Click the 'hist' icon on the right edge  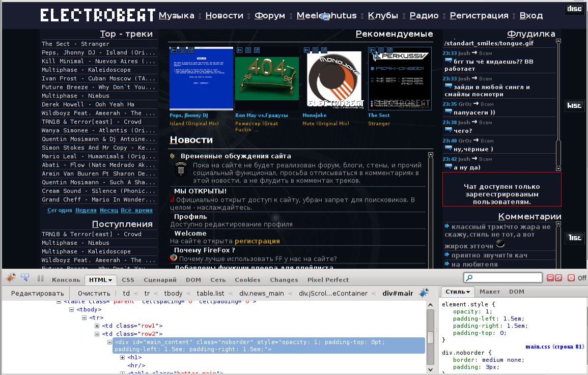(x=574, y=106)
